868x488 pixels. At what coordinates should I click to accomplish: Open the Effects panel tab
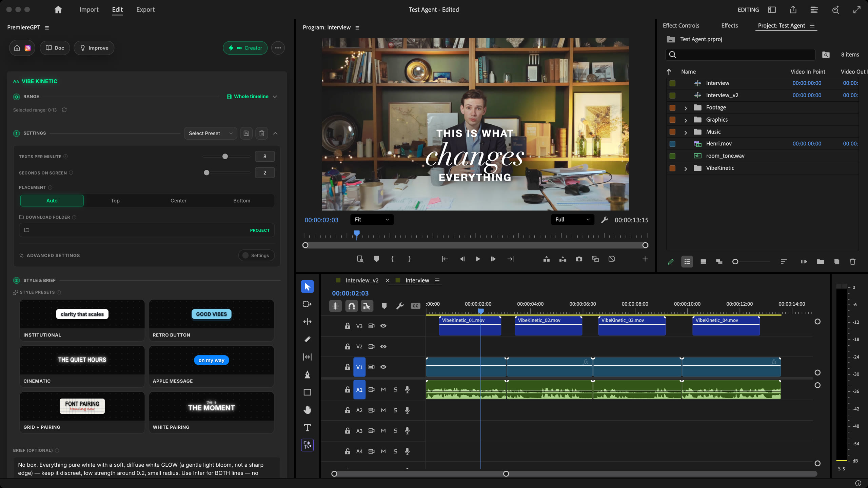(x=729, y=25)
